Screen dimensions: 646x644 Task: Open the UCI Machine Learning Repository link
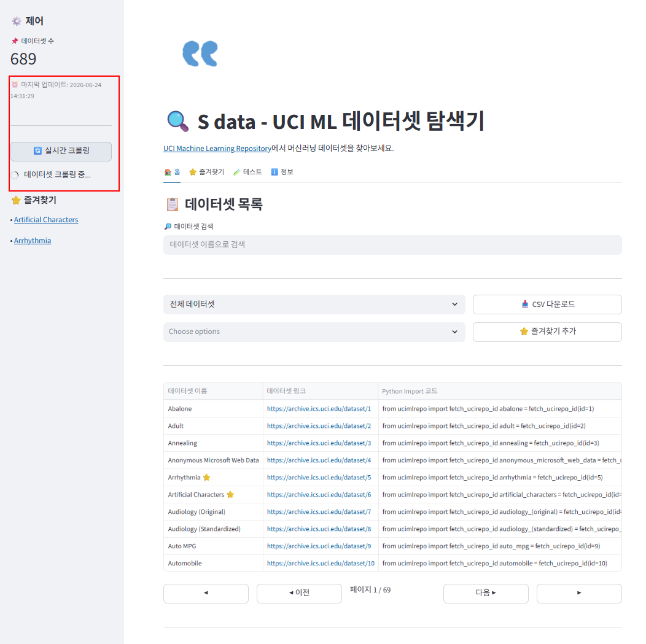tap(217, 148)
